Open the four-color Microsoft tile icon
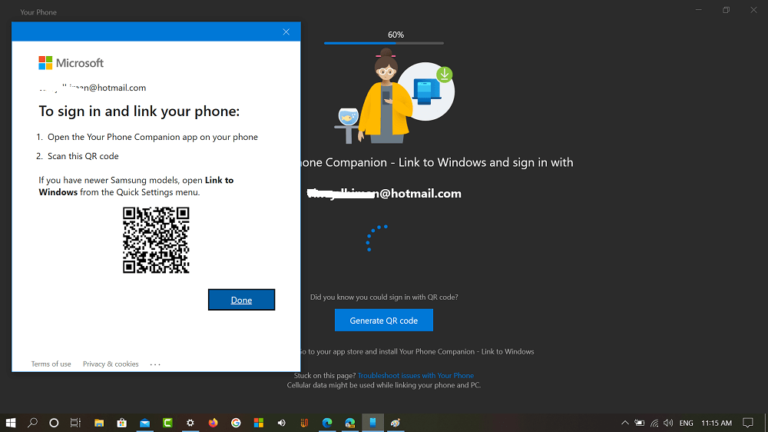This screenshot has width=768, height=432. point(259,423)
